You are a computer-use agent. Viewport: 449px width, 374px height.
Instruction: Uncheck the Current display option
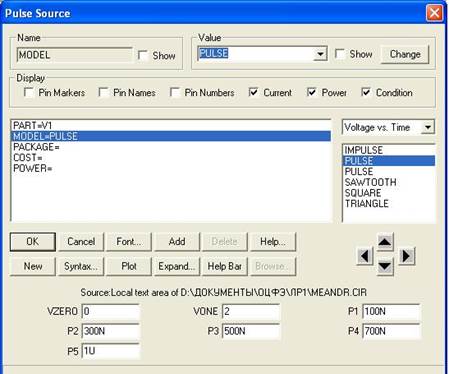click(x=254, y=92)
